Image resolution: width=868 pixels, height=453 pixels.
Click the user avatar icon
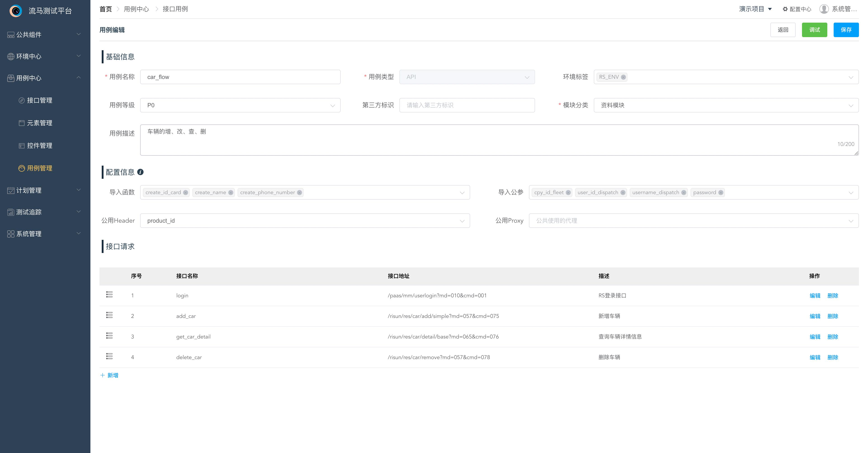click(824, 9)
